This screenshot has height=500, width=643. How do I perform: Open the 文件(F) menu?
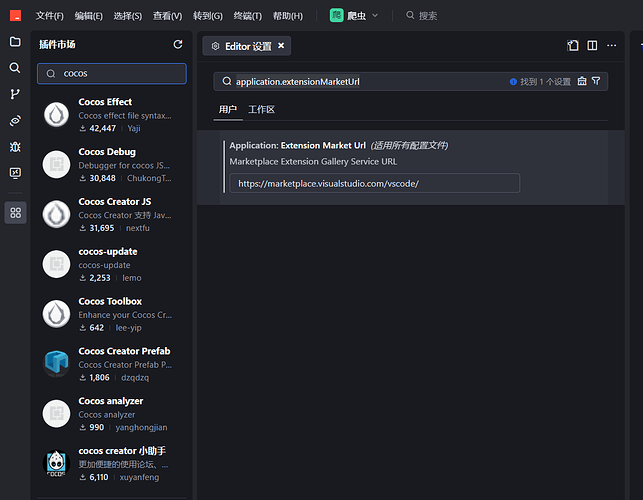[49, 16]
